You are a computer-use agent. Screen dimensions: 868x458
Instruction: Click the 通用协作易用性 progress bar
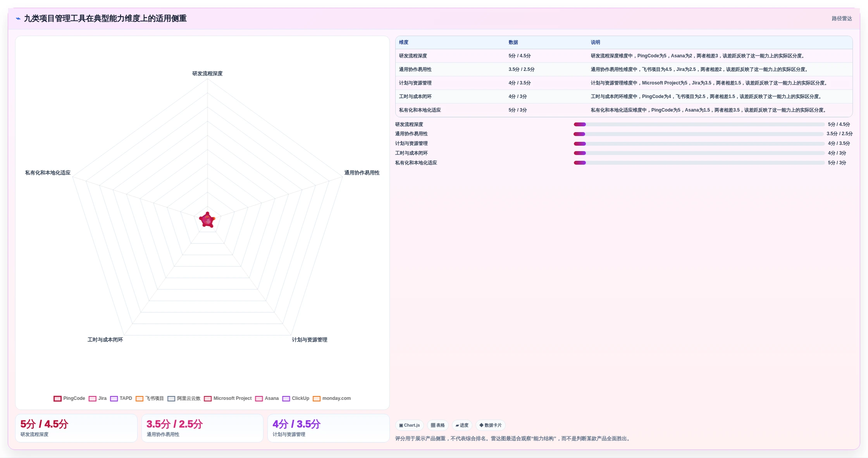click(x=699, y=134)
